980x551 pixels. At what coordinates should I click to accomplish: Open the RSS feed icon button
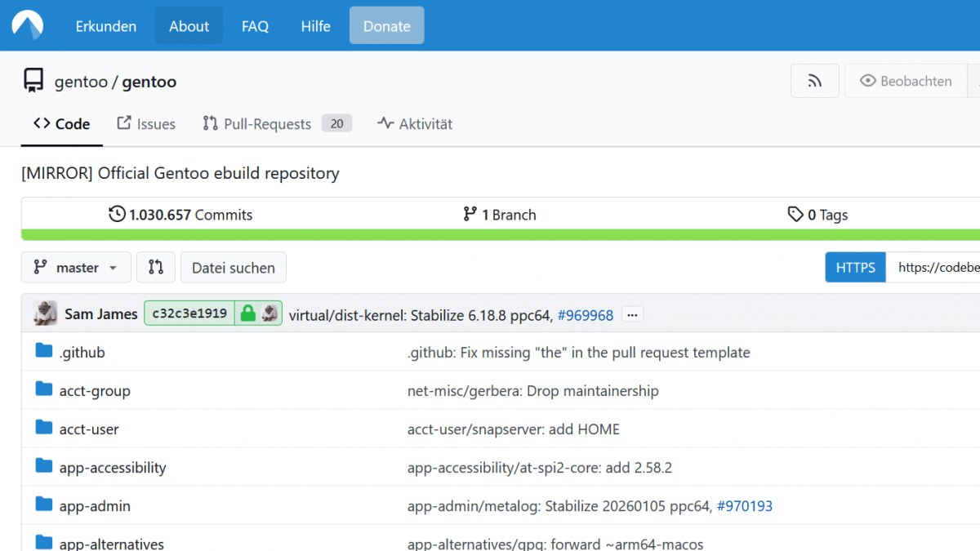(814, 81)
